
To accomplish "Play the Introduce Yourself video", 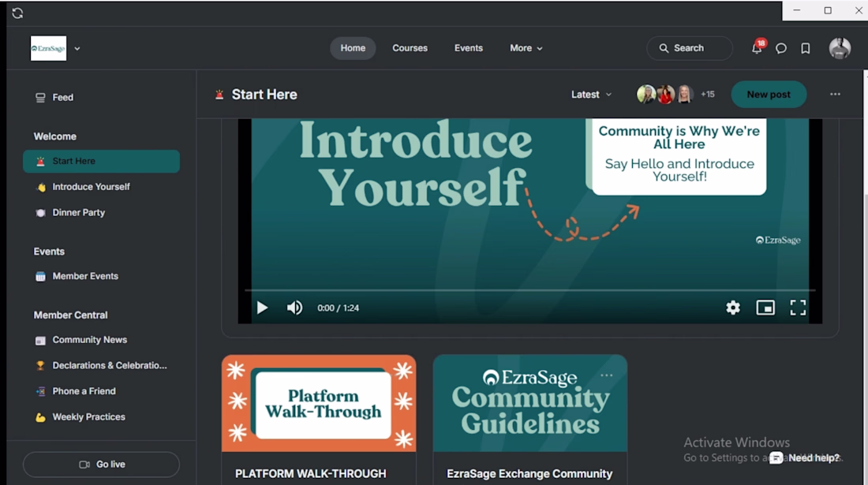I will coord(263,308).
